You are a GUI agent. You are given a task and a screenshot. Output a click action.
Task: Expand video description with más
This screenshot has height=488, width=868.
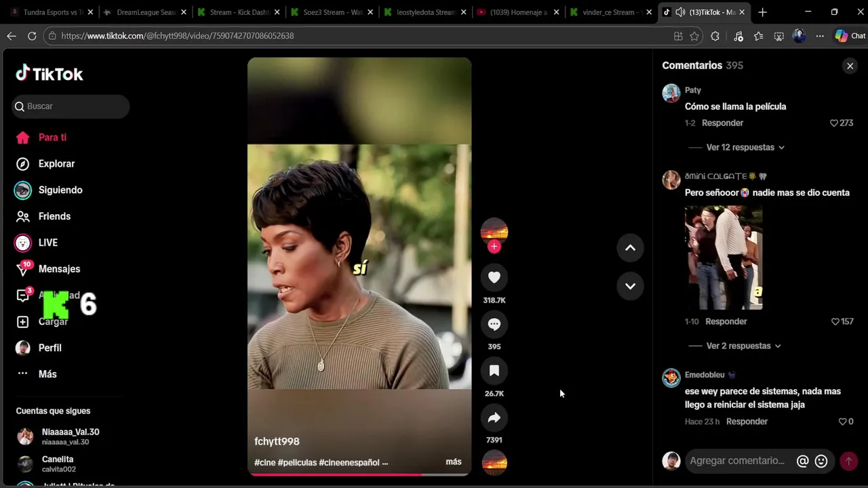pos(454,462)
